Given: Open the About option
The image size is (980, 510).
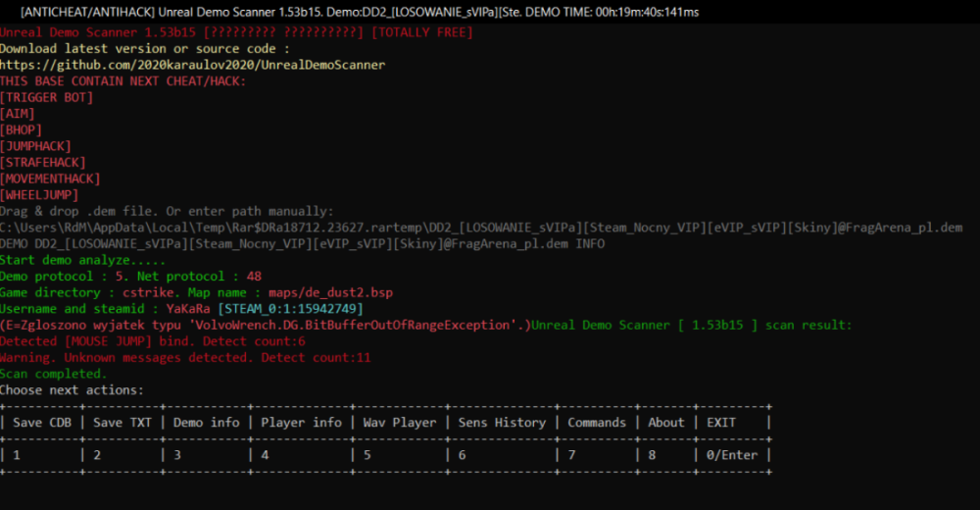Looking at the screenshot, I should (665, 422).
